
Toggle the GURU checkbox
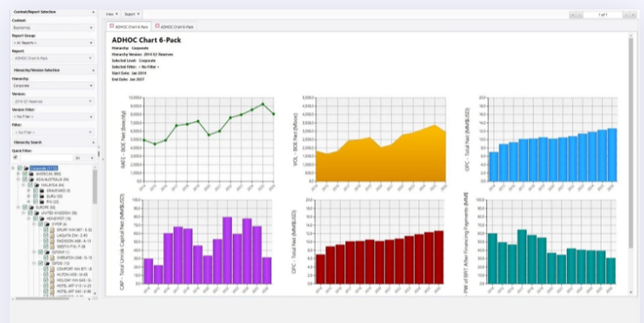click(35, 196)
